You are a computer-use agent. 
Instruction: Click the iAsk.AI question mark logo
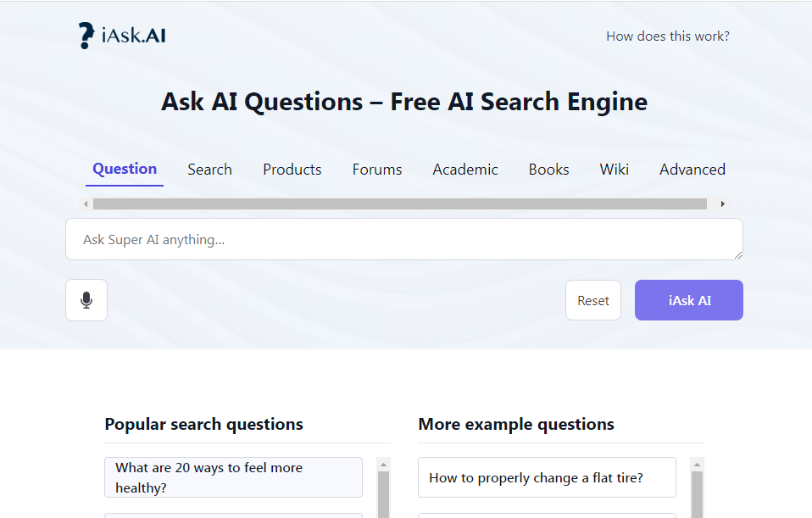tap(86, 35)
